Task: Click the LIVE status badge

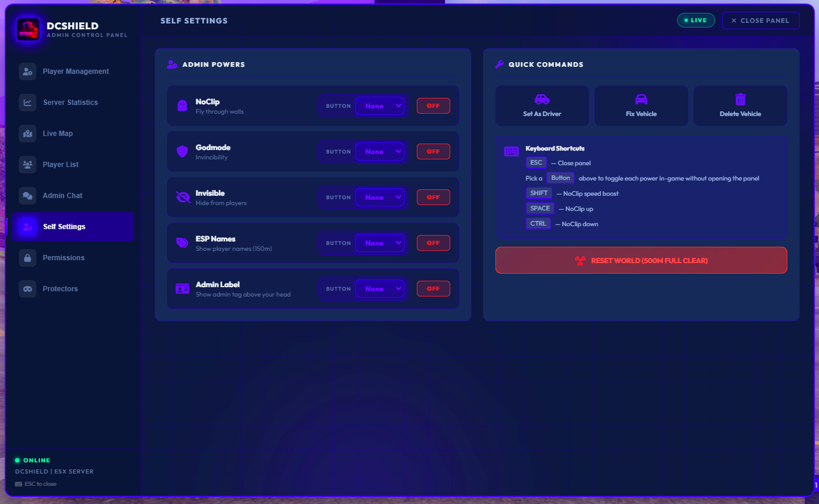Action: click(x=696, y=21)
